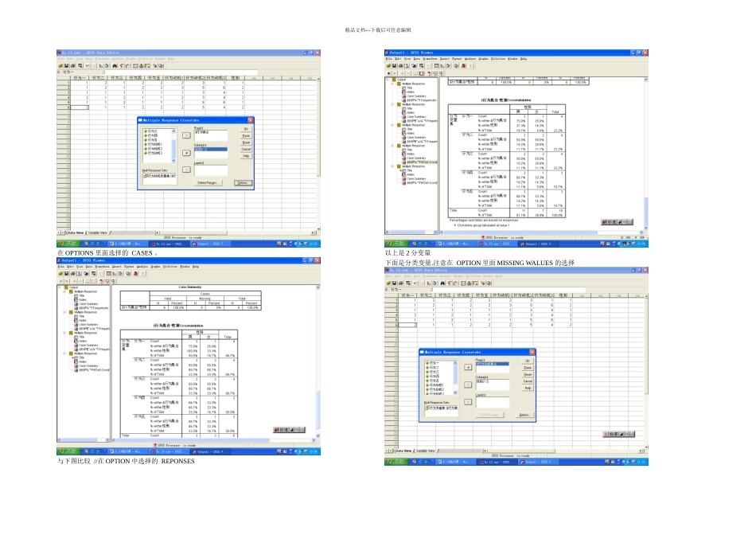Screen dimensions: 756x535
Task: Click Save icon in top-left Data Editor toolbar
Action: pos(67,65)
